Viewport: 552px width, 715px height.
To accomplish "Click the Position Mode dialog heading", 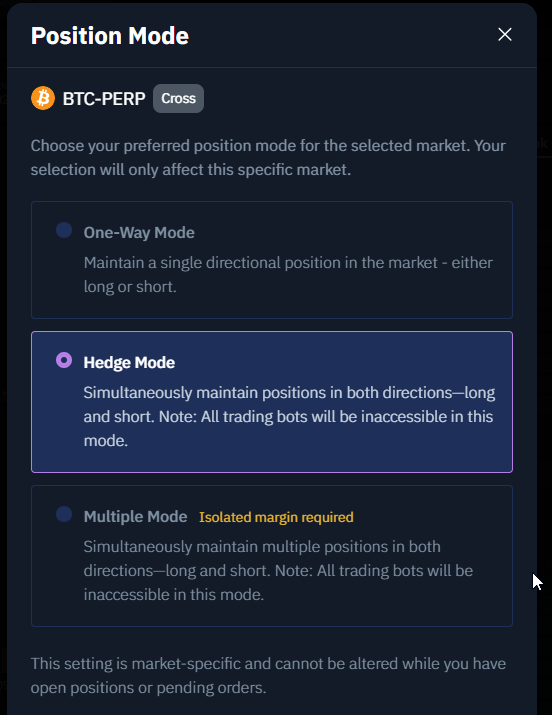I will [109, 36].
